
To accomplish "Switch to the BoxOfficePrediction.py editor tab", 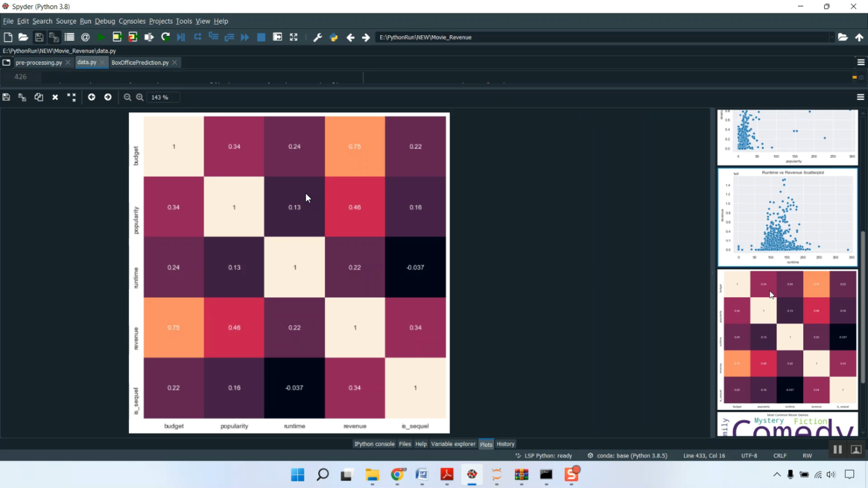I will (140, 62).
